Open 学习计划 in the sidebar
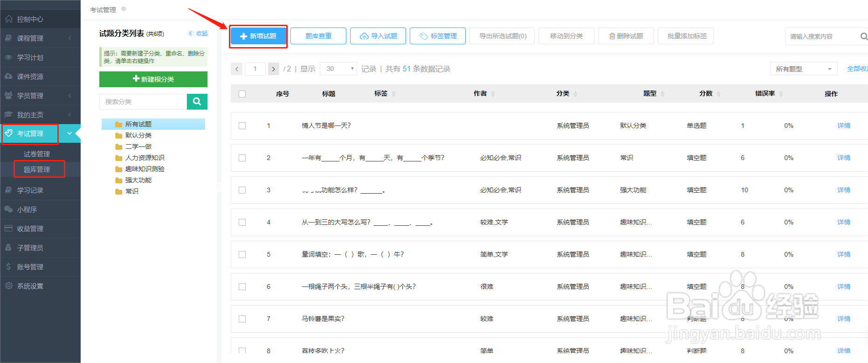 click(x=30, y=57)
